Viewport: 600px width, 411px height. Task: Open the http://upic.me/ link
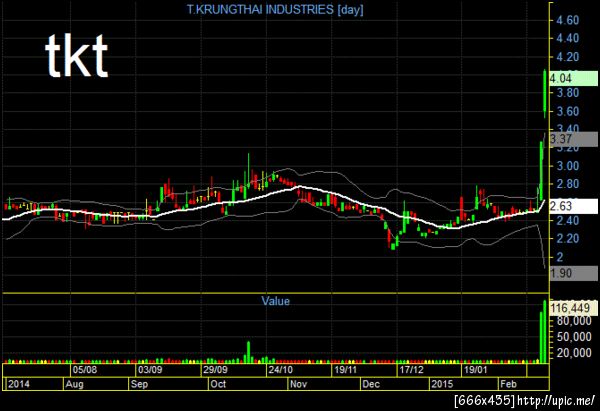tap(556, 401)
